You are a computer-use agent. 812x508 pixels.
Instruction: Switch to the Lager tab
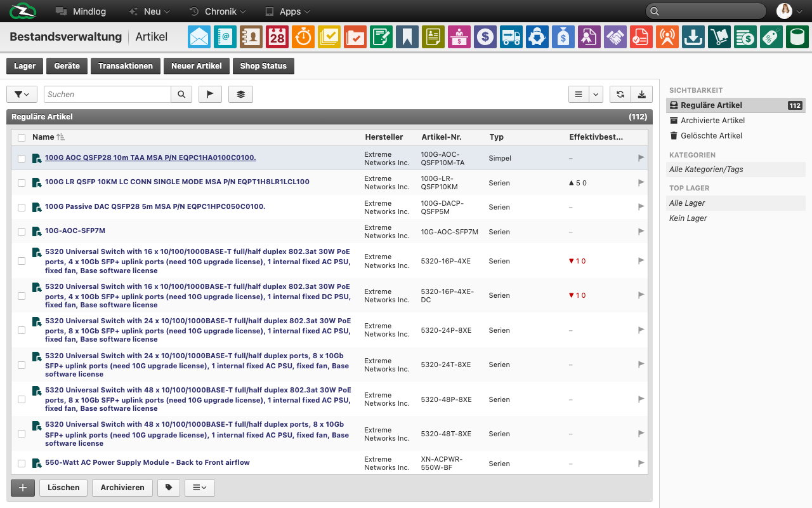[25, 66]
